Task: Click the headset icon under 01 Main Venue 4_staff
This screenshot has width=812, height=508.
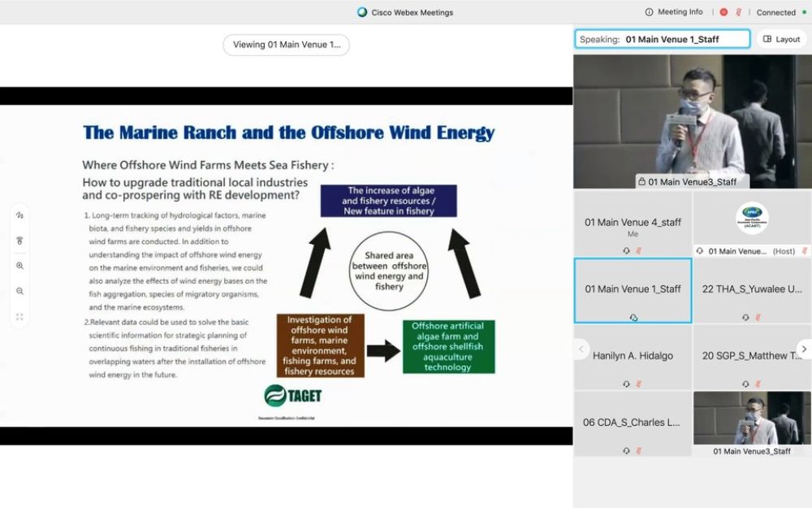Action: pos(626,250)
